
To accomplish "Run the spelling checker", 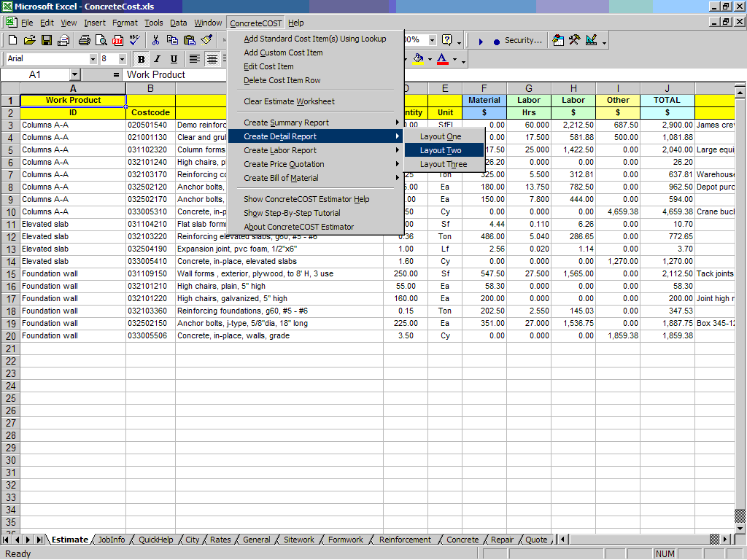I will (x=133, y=40).
